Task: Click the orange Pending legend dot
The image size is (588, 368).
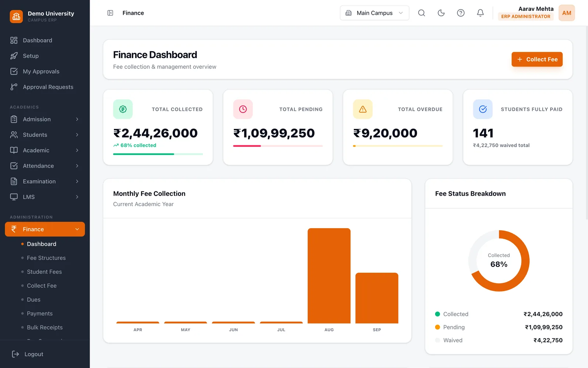Action: tap(438, 327)
